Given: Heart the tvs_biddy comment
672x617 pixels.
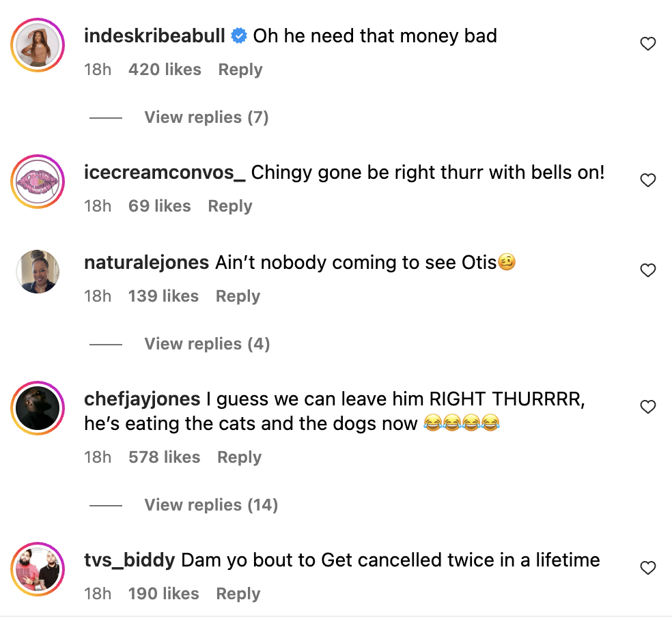Looking at the screenshot, I should point(647,568).
